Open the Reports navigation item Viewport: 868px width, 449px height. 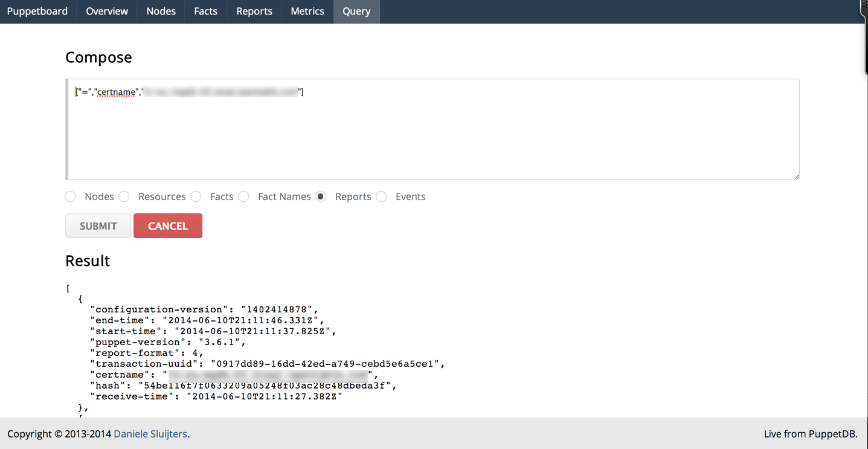254,11
